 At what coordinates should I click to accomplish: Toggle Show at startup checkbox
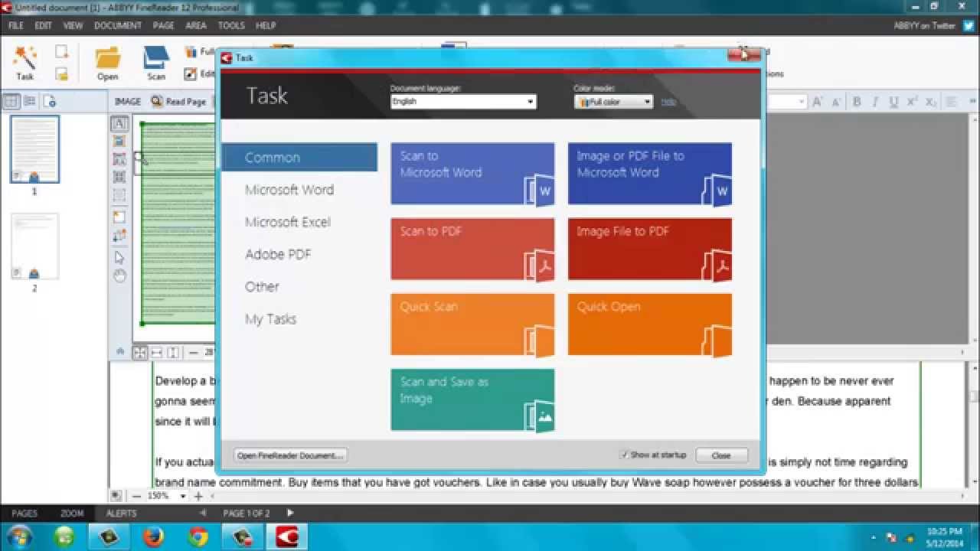point(625,455)
